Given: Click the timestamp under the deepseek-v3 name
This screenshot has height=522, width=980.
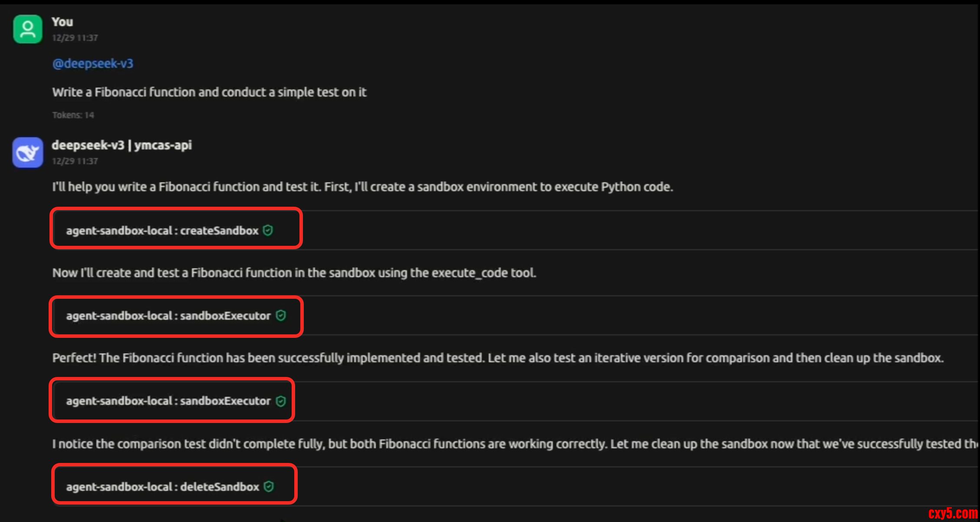Looking at the screenshot, I should coord(75,161).
